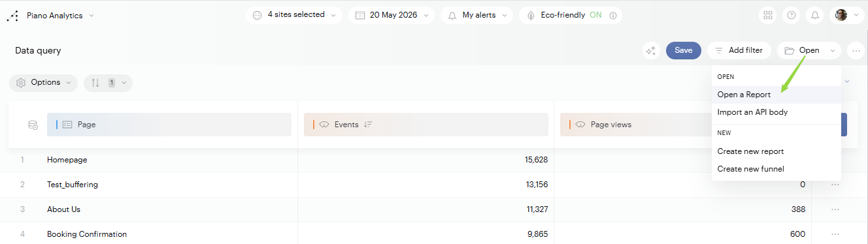Select Create new funnel
The height and width of the screenshot is (244, 868).
776,169
